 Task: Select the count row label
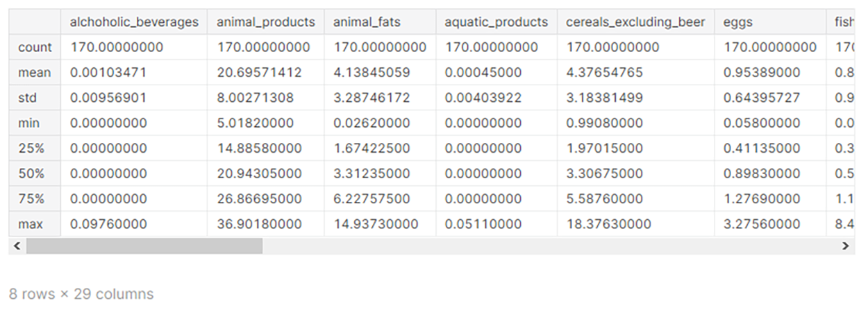35,47
